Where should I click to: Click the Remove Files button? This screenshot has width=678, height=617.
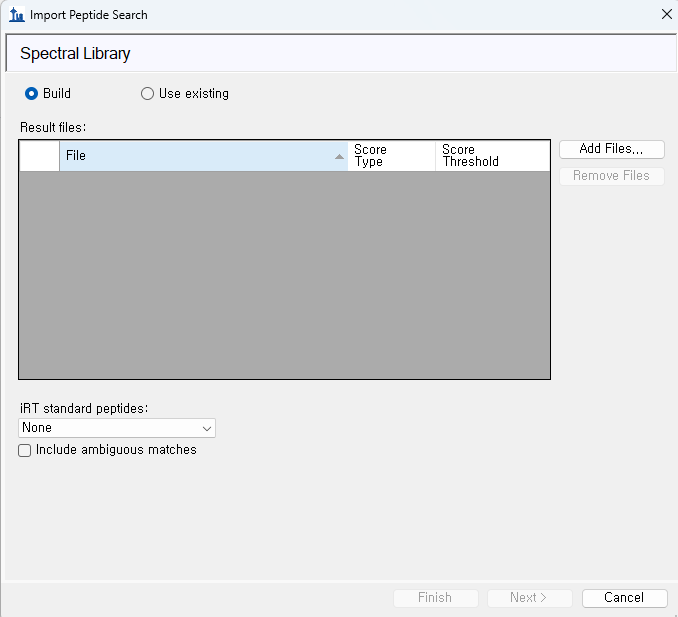pos(611,176)
